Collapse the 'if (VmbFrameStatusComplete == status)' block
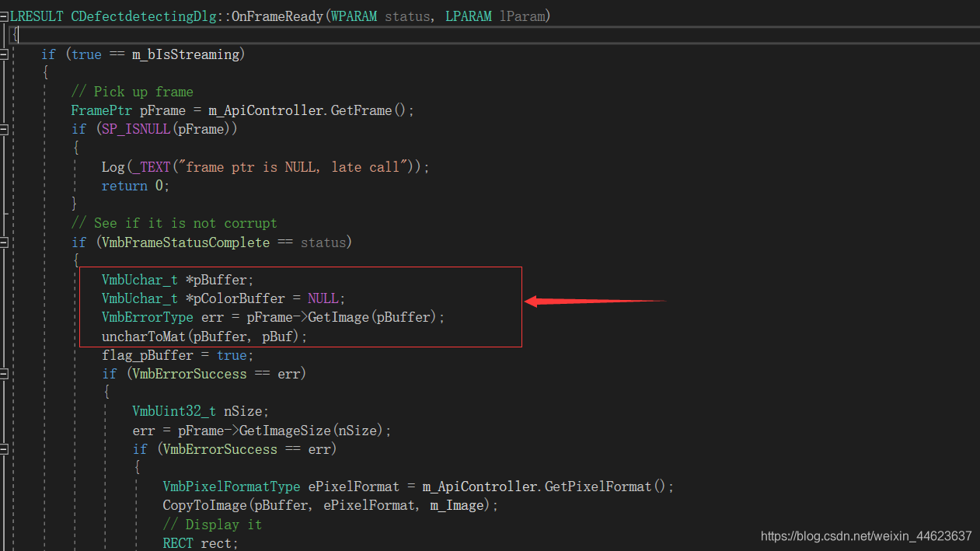 tap(4, 243)
